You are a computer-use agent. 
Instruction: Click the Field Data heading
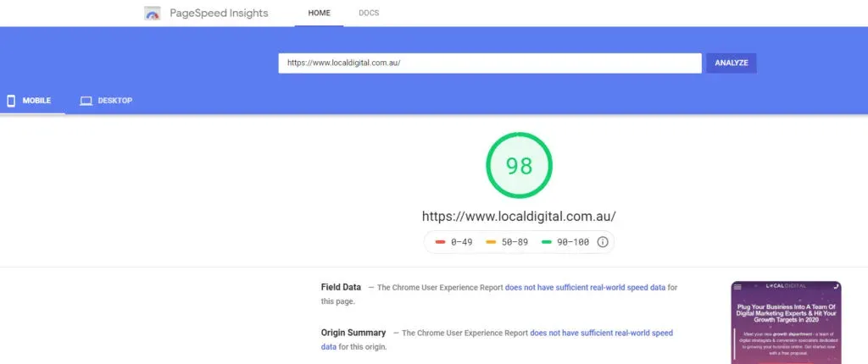pyautogui.click(x=341, y=287)
